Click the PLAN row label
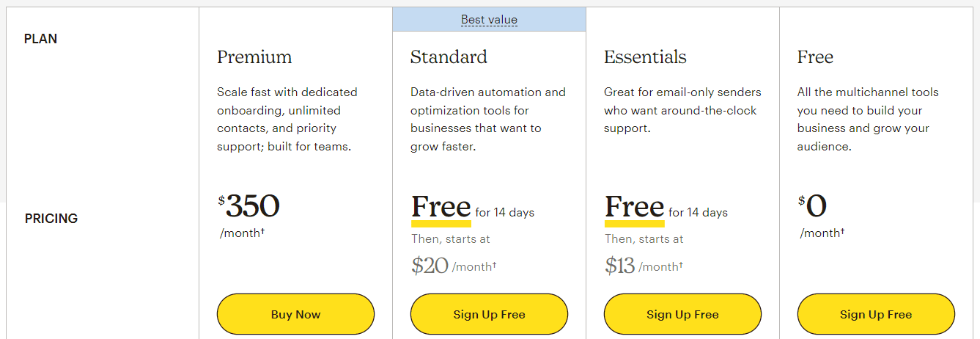The image size is (980, 339). tap(41, 39)
